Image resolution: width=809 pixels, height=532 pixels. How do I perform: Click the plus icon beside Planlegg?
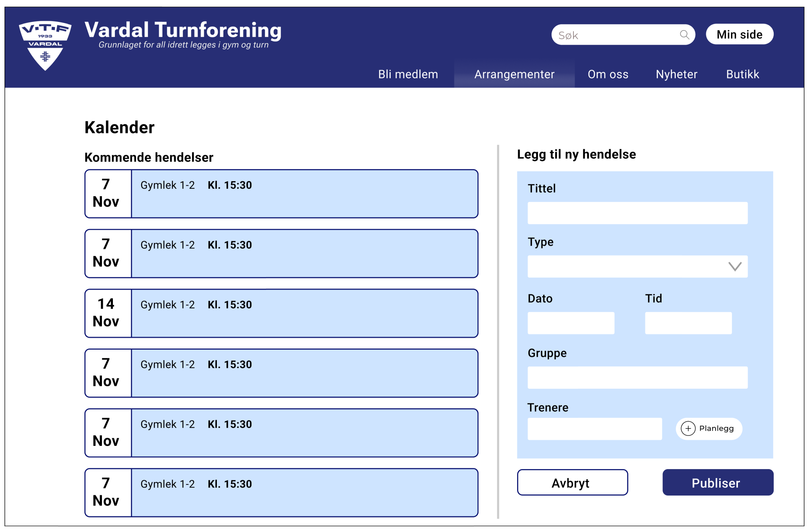[688, 428]
